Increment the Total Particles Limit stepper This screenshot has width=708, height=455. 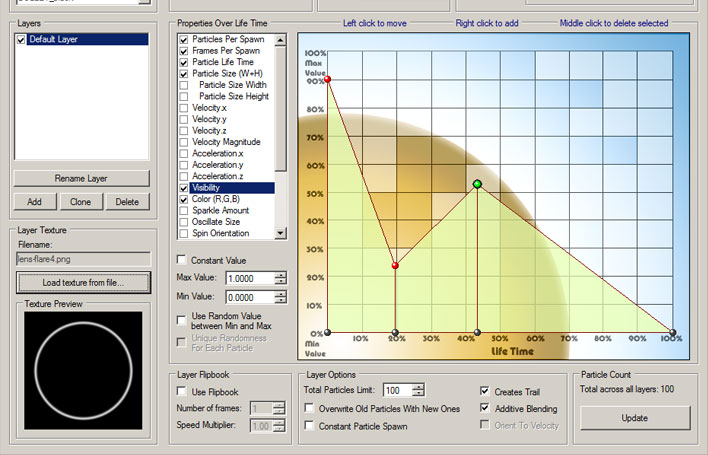(x=417, y=387)
